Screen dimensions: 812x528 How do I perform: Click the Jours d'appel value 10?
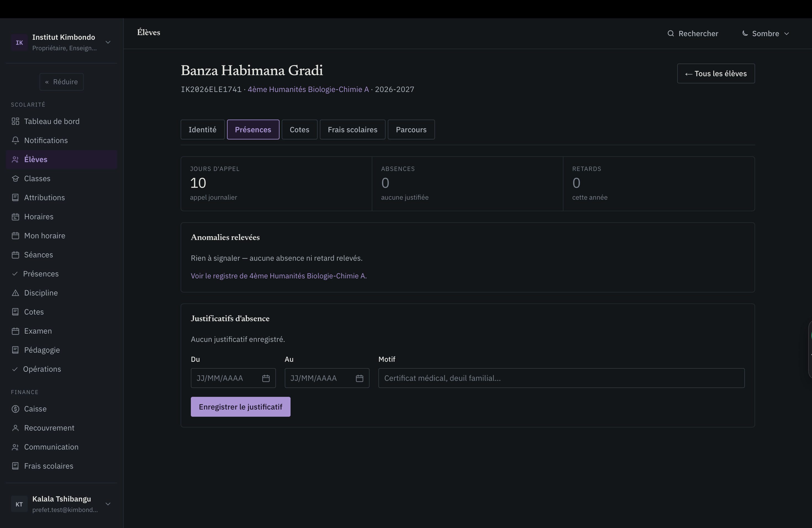pos(198,183)
